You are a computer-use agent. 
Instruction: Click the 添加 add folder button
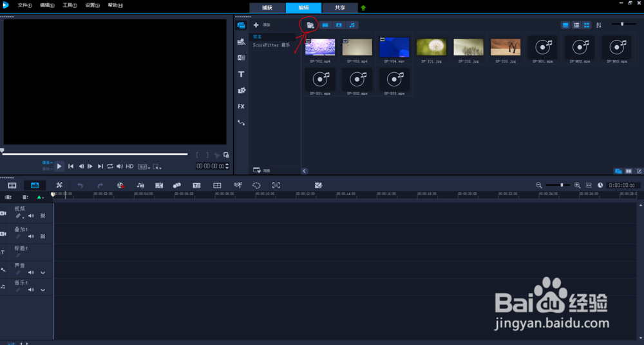[261, 25]
